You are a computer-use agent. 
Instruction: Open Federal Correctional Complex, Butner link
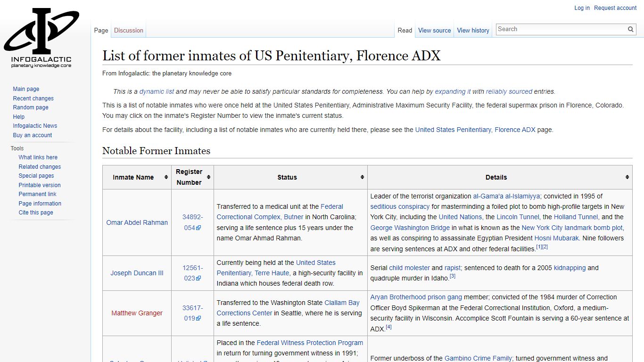click(x=280, y=212)
